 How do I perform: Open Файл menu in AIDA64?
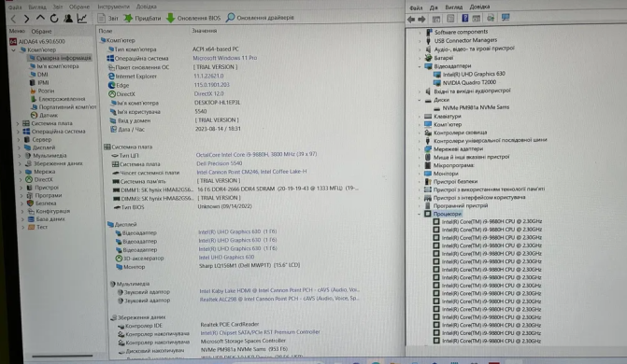coord(15,7)
